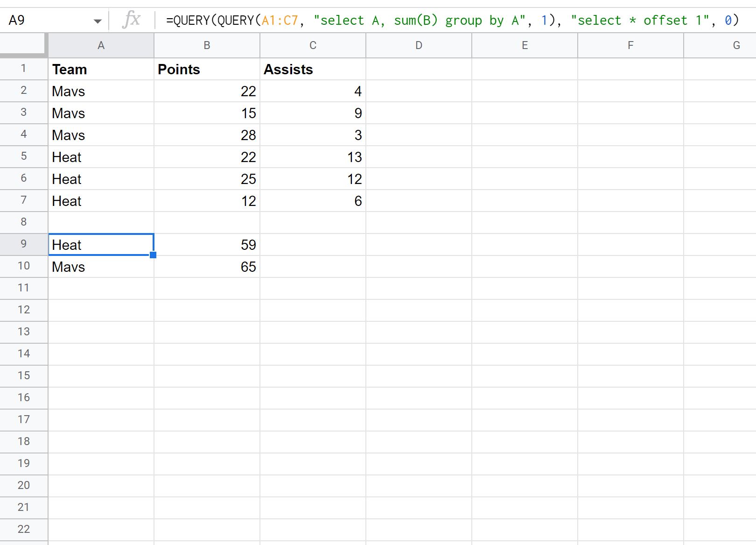Select column B header
This screenshot has width=756, height=545.
click(207, 45)
